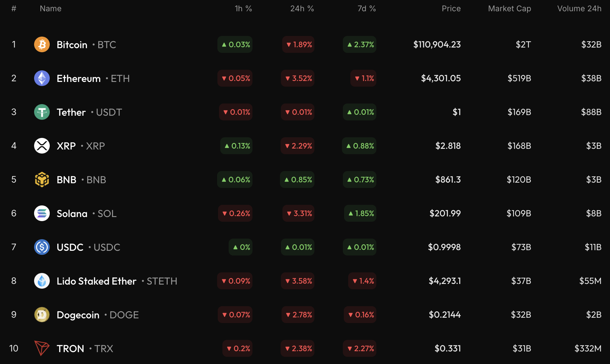
Task: Click Solana's $201.99 price value
Action: pyautogui.click(x=445, y=214)
